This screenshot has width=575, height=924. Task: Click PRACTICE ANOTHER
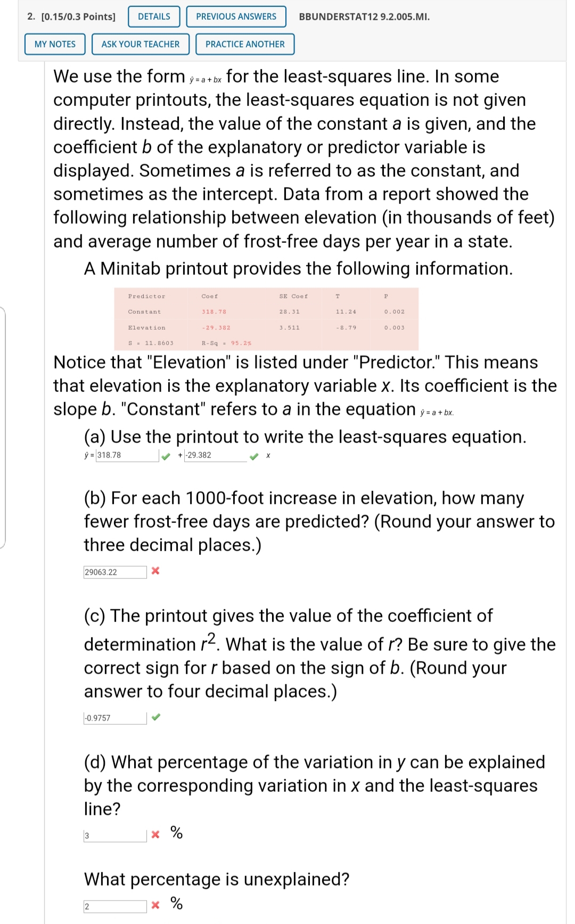[244, 44]
